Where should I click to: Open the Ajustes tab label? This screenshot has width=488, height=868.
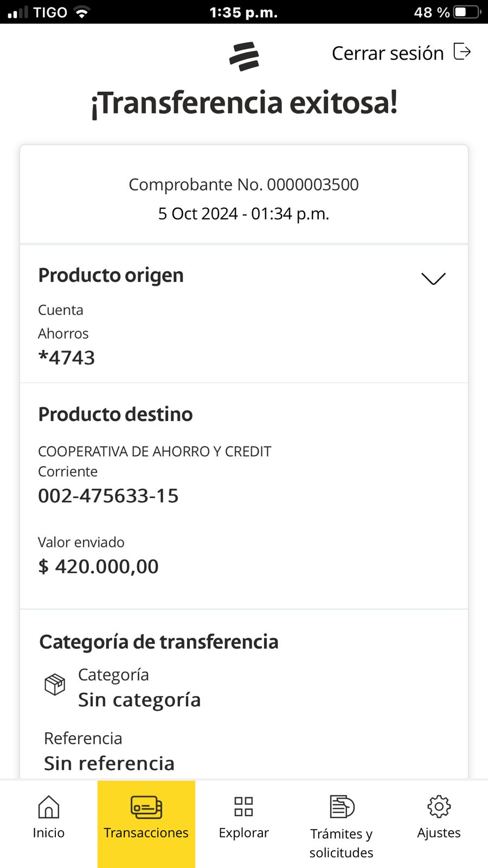439,833
